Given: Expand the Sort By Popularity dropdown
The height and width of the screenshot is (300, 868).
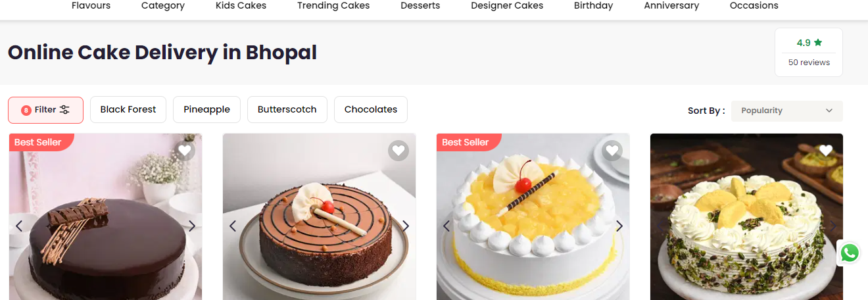Looking at the screenshot, I should pyautogui.click(x=786, y=111).
